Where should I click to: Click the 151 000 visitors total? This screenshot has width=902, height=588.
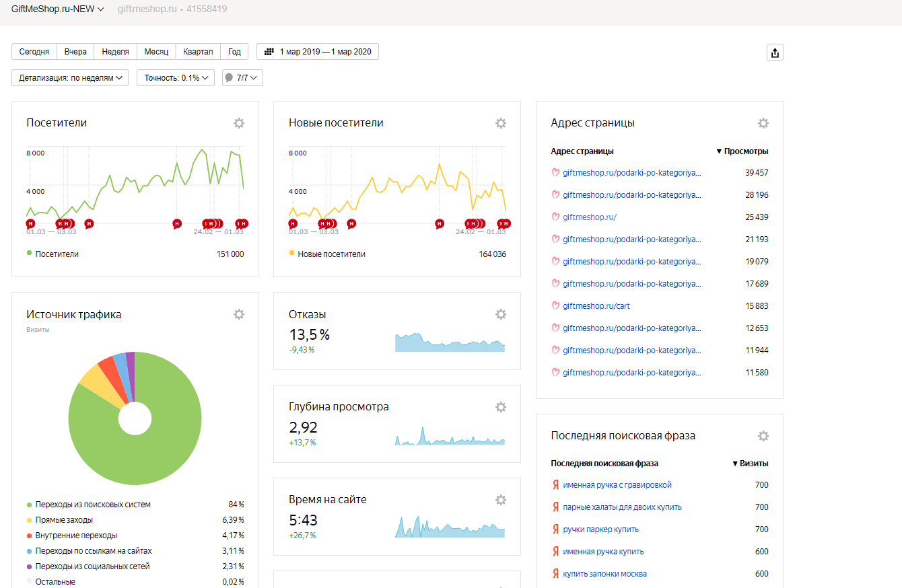click(230, 254)
